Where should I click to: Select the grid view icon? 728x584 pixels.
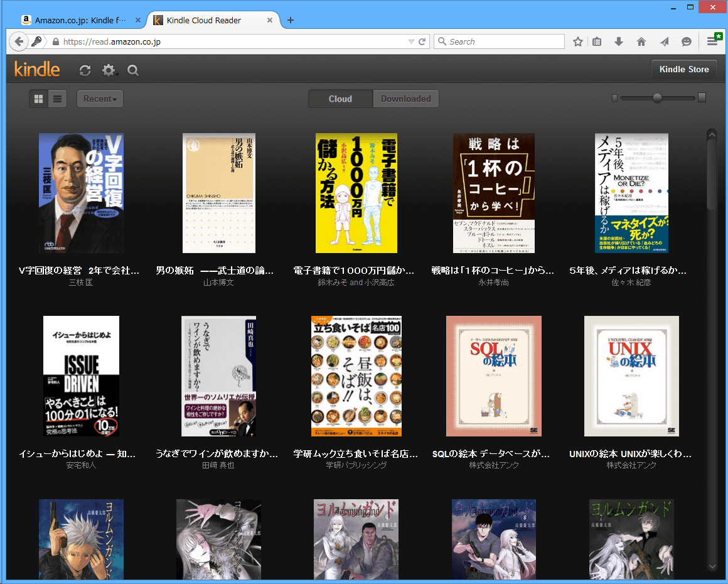(x=38, y=99)
